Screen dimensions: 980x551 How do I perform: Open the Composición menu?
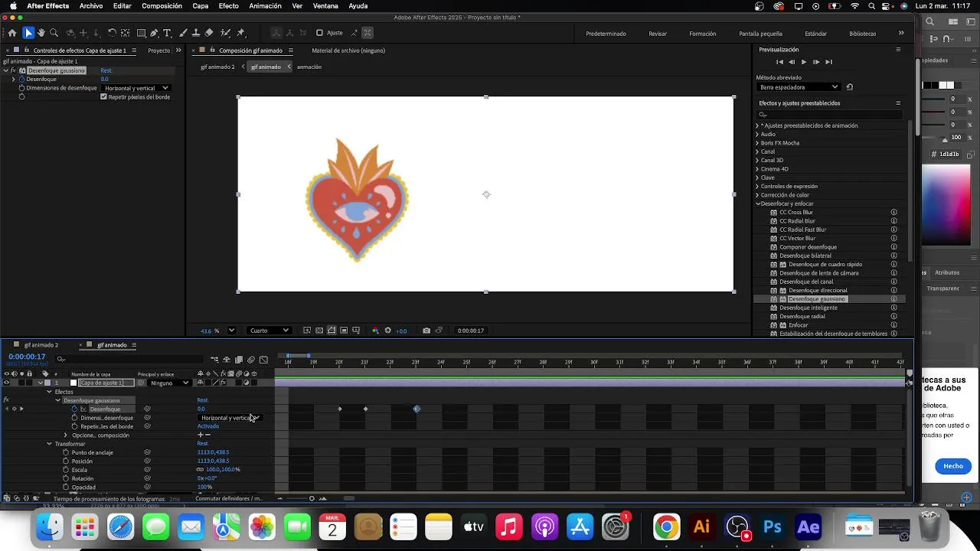pyautogui.click(x=162, y=6)
